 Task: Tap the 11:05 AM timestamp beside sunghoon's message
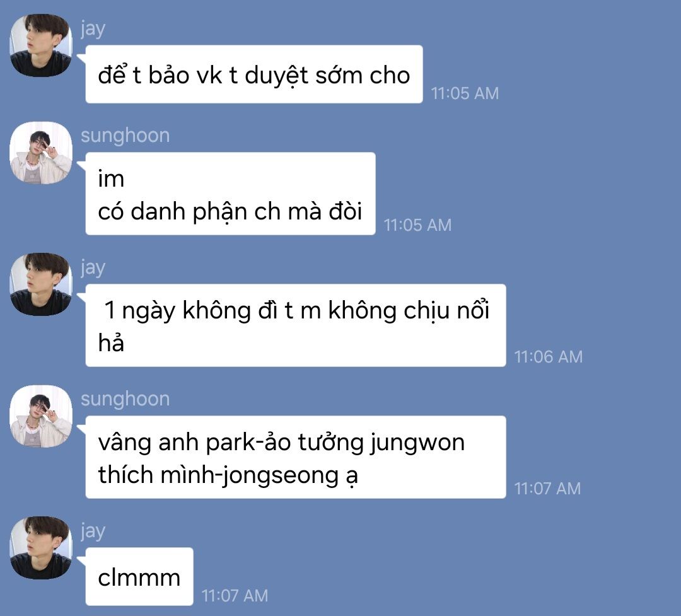(417, 225)
